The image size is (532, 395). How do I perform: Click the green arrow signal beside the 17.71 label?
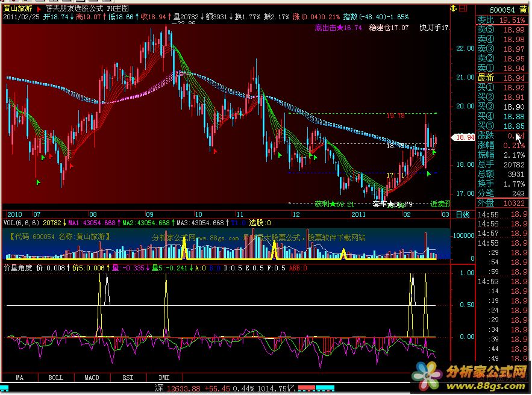point(429,173)
